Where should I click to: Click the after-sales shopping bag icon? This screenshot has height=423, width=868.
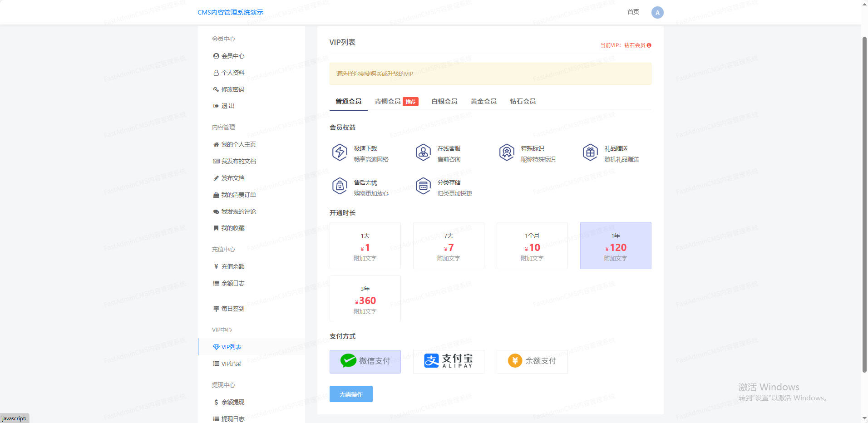[340, 186]
